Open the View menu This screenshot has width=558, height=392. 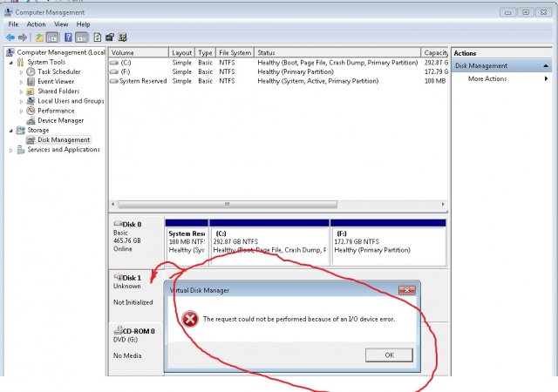(x=60, y=24)
